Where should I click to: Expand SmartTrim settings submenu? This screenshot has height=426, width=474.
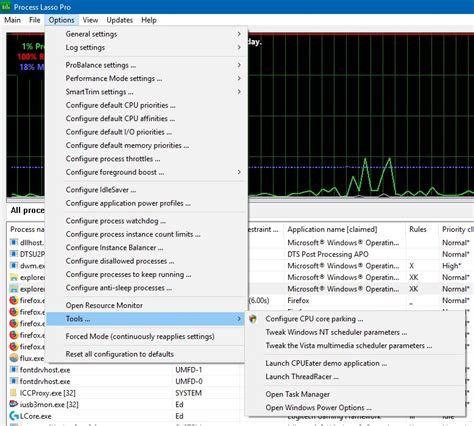[146, 92]
